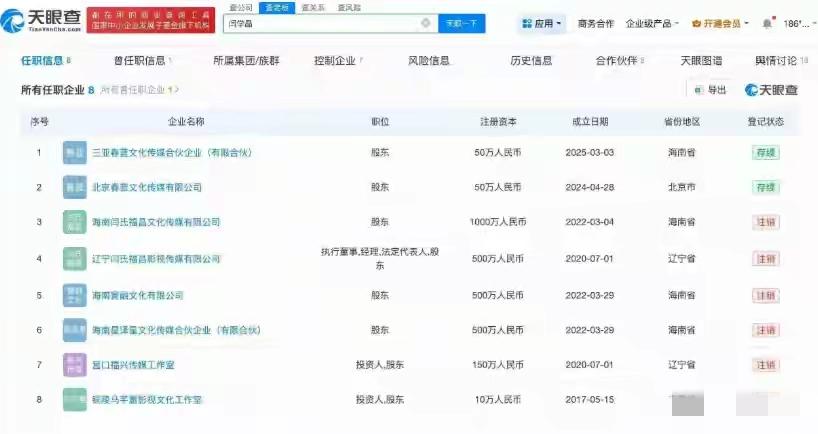Viewport: 818px width, 434px height.
Task: Click the 存续 status badge in row 2
Action: (x=766, y=187)
